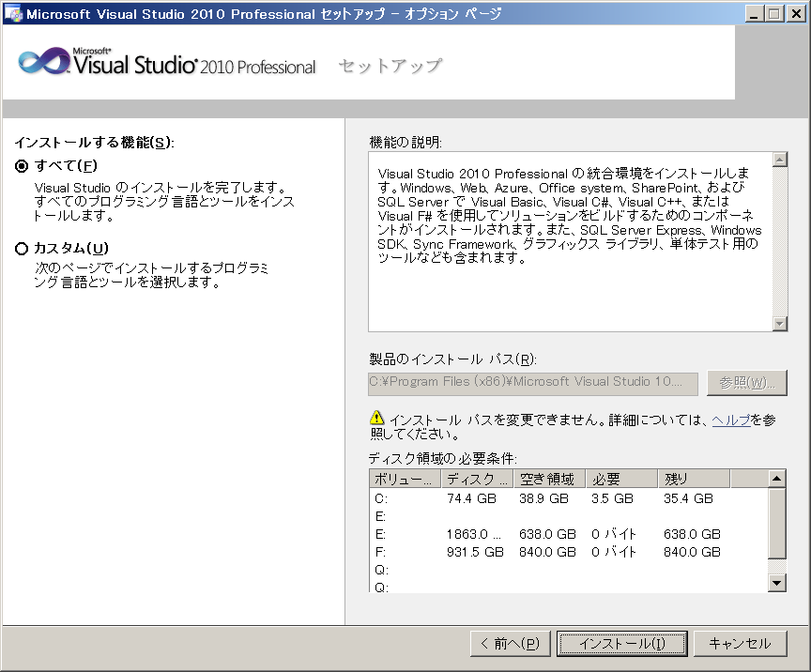This screenshot has height=672, width=811.
Task: Click the Visual Studio infinity logo
Action: [x=43, y=63]
